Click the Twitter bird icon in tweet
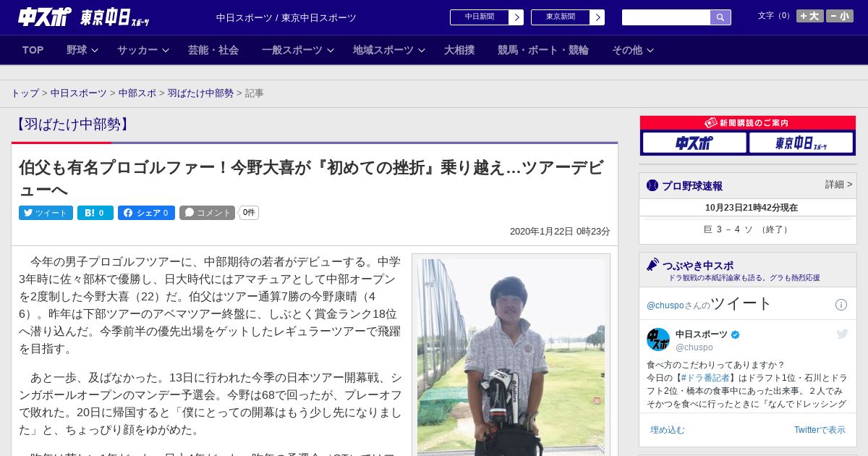 click(842, 334)
